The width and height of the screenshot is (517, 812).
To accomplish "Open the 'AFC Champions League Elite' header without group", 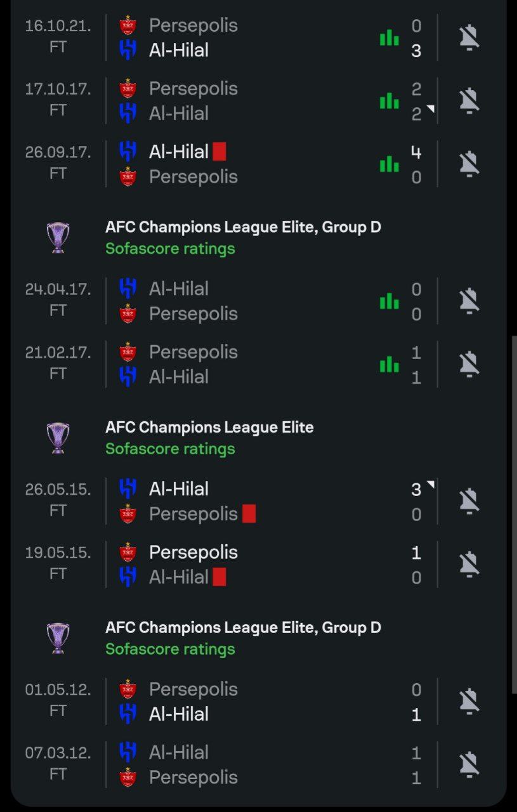I will click(209, 428).
